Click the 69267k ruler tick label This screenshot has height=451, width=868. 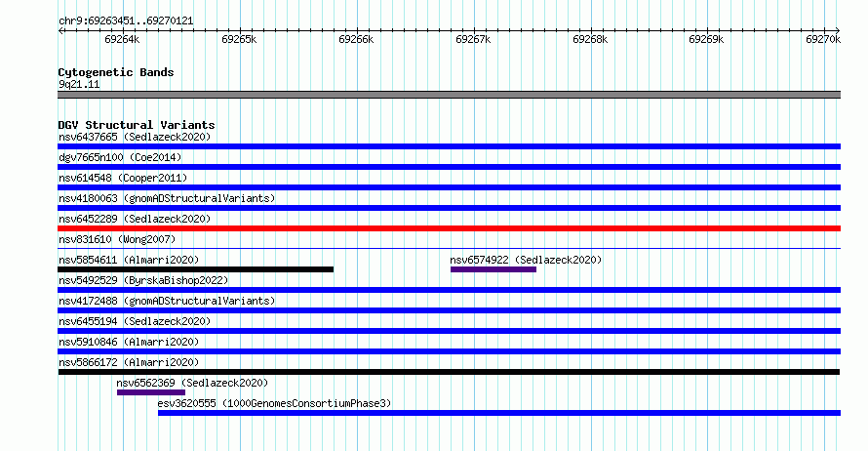pos(473,39)
